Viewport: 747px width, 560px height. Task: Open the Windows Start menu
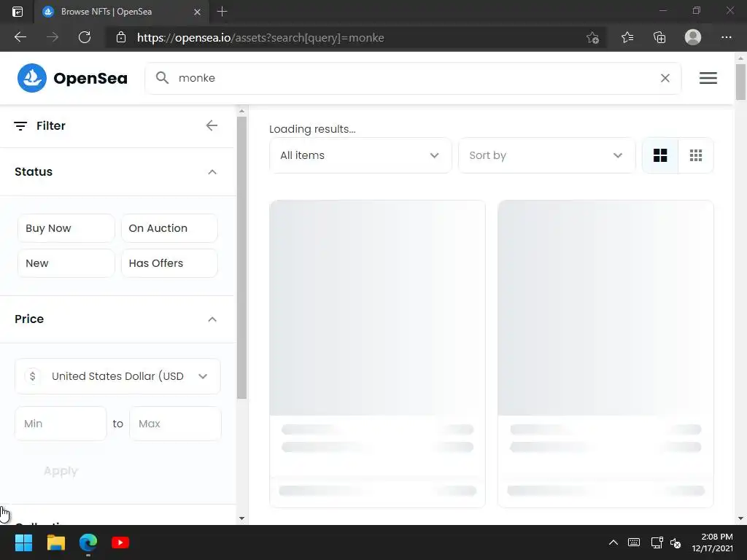23,542
